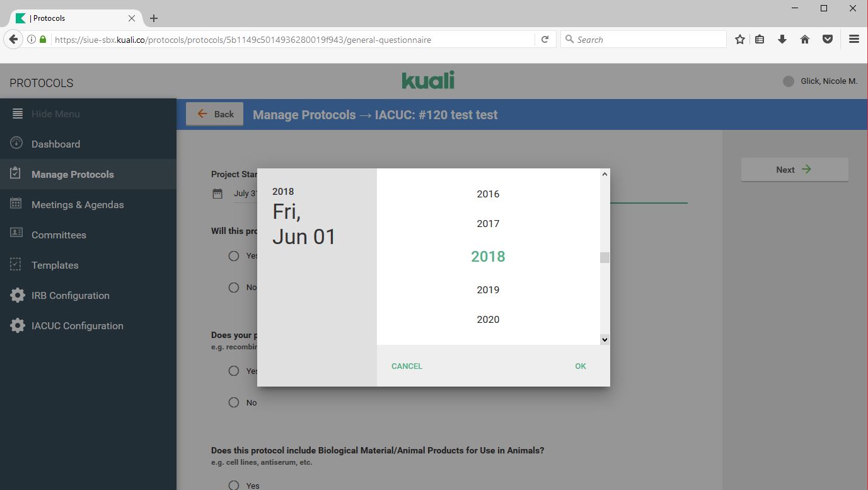Select the No radio under the first question
The width and height of the screenshot is (868, 490).
234,288
